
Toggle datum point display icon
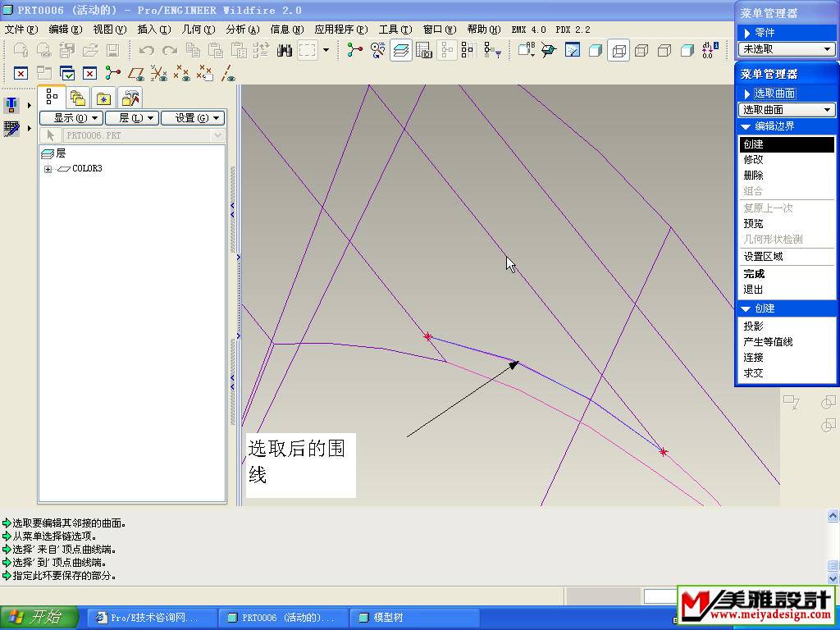(182, 72)
